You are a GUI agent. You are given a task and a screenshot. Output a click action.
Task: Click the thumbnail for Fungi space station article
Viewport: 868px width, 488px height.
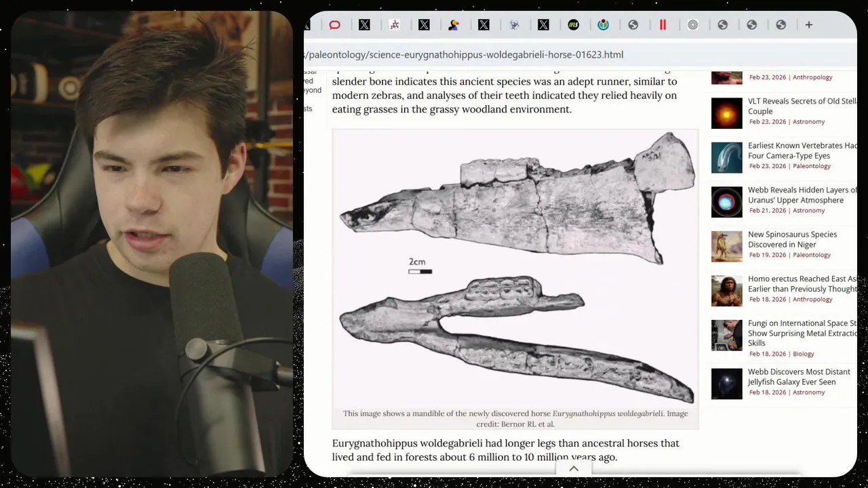[x=726, y=335]
